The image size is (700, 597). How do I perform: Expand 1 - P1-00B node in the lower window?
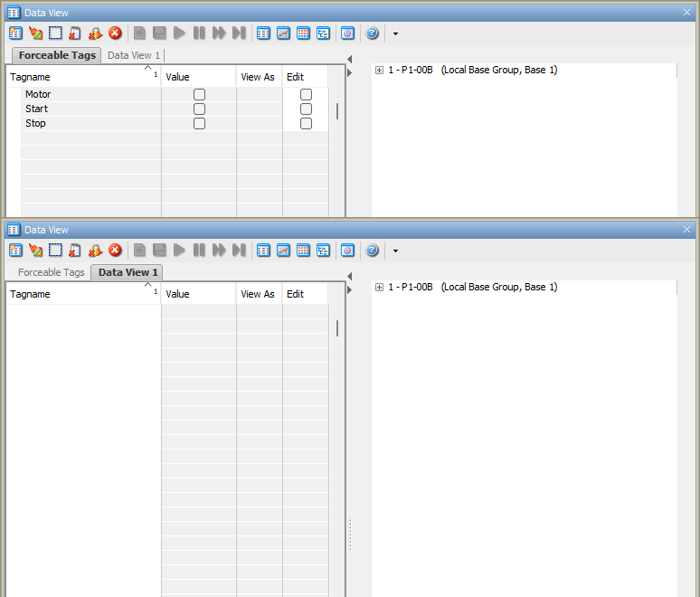click(379, 288)
